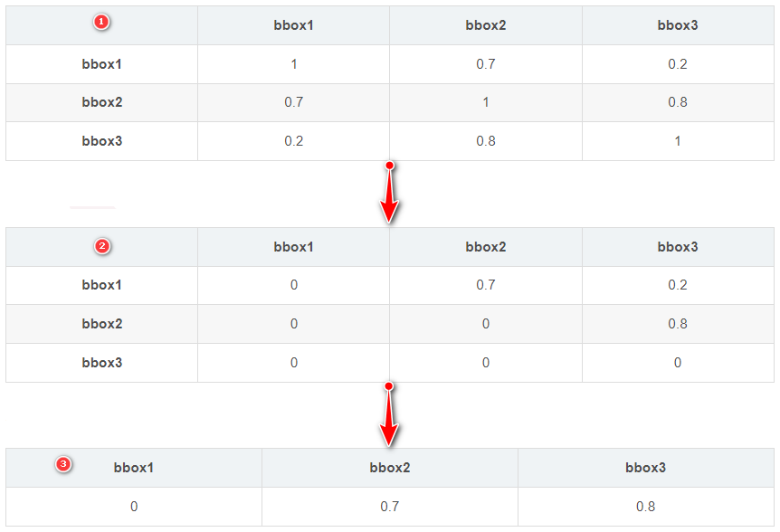Click the 0.8 cell in the second table

click(x=678, y=324)
